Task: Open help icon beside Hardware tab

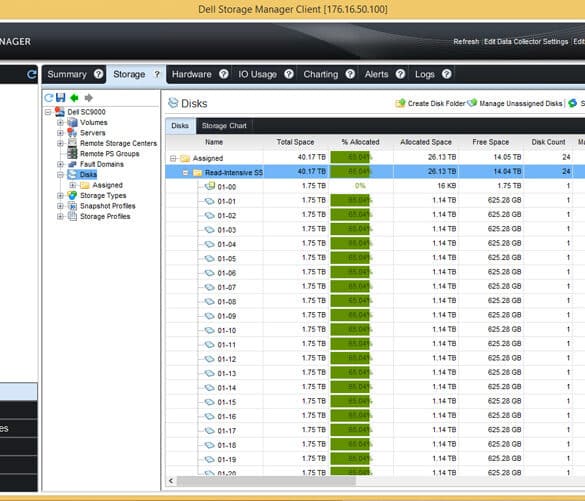Action: click(224, 74)
